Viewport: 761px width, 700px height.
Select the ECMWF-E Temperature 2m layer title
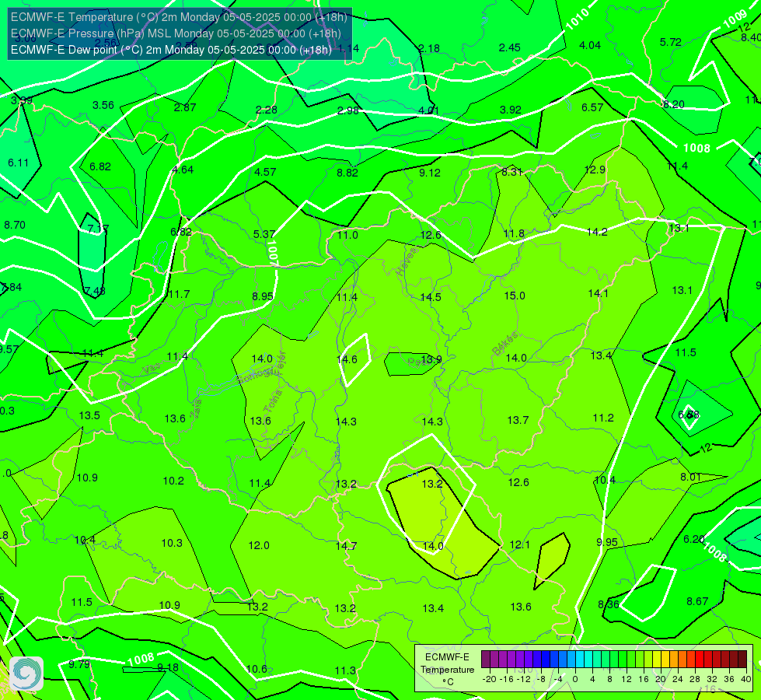(179, 17)
